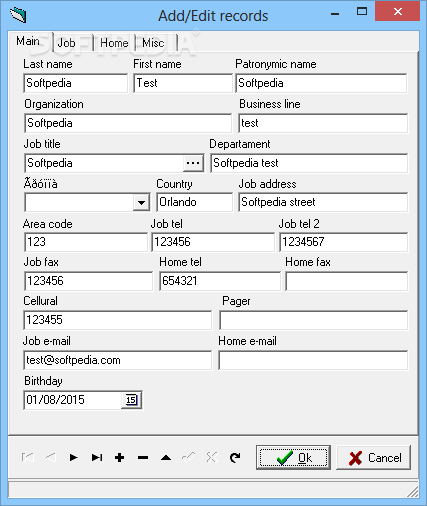Viewport: 427px width, 506px height.
Task: Click the window resize grip corner
Action: point(414,492)
